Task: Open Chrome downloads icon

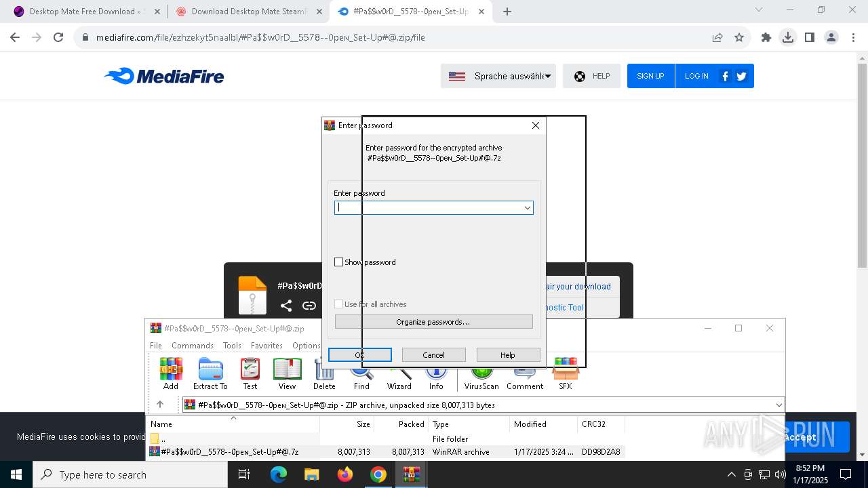Action: (x=788, y=37)
